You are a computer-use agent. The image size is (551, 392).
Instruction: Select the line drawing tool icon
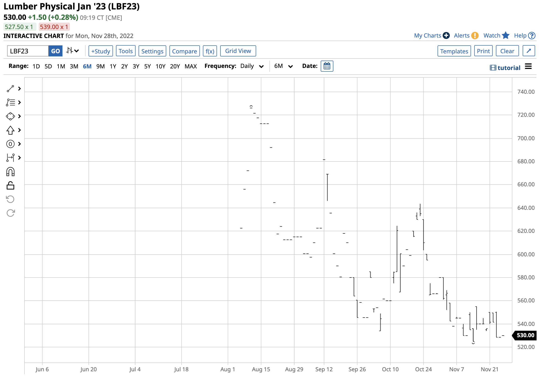10,89
